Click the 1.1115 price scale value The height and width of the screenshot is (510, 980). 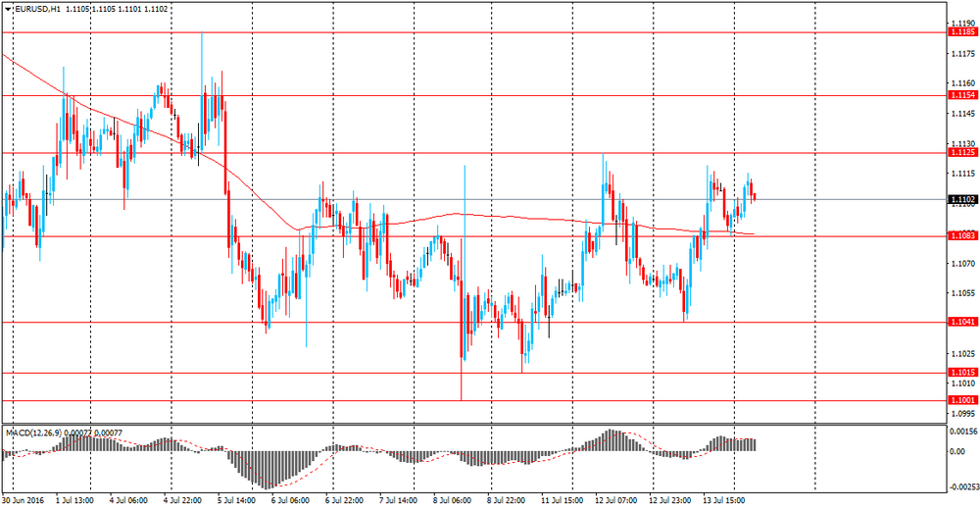click(x=962, y=174)
